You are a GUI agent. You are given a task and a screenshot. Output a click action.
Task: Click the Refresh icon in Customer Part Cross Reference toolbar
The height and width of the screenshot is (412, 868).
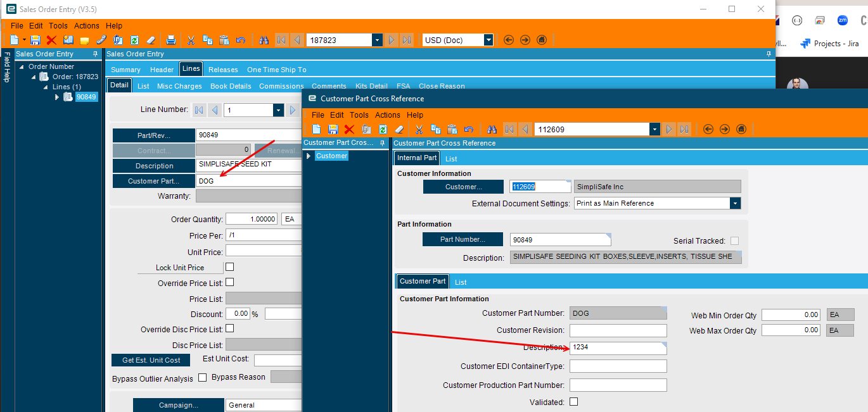click(x=383, y=129)
